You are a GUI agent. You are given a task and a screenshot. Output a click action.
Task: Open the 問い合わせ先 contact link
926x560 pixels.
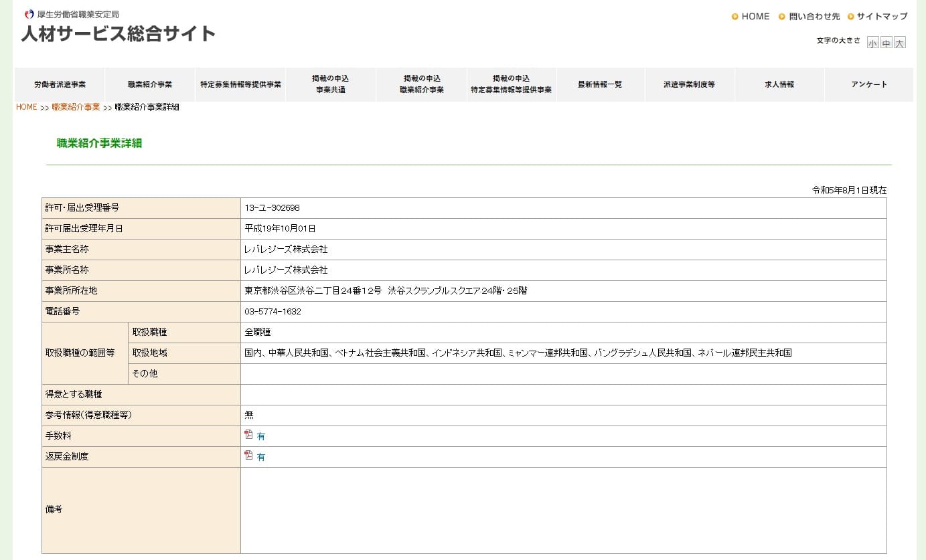tap(814, 16)
